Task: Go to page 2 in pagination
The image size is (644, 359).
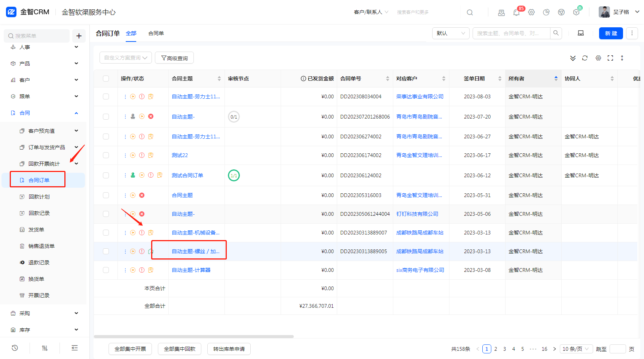Action: tap(496, 349)
